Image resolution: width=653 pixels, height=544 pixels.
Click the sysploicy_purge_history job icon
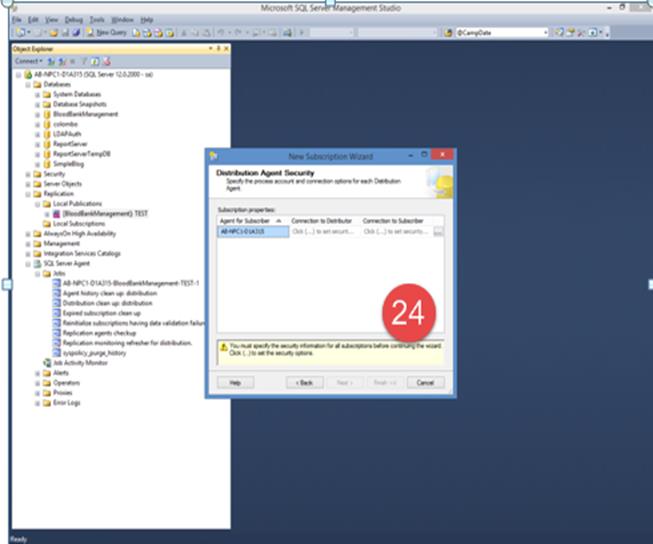point(57,353)
